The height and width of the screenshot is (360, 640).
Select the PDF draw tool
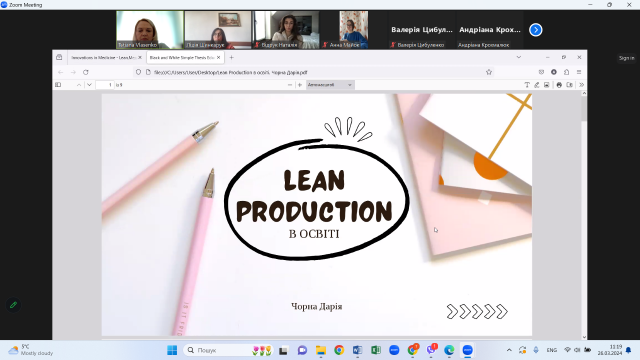(x=537, y=85)
